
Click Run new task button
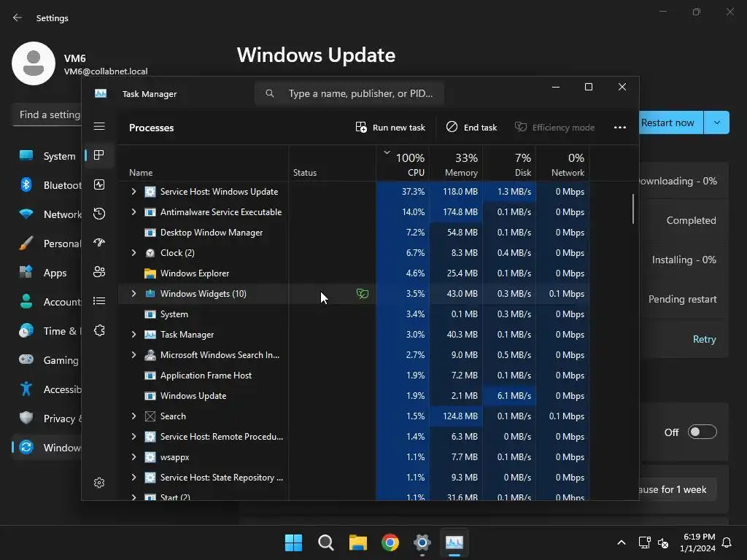click(x=390, y=127)
